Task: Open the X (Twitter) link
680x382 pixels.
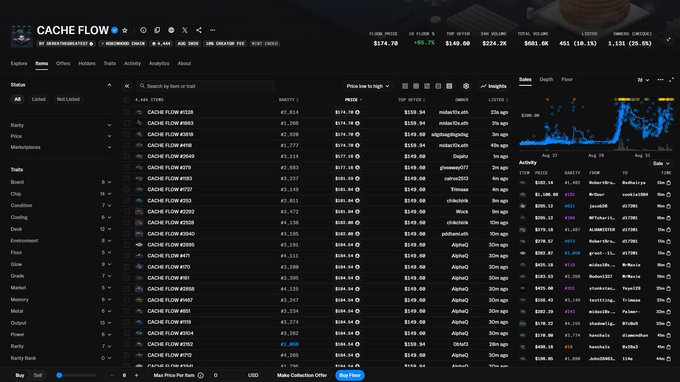Action: 185,30
